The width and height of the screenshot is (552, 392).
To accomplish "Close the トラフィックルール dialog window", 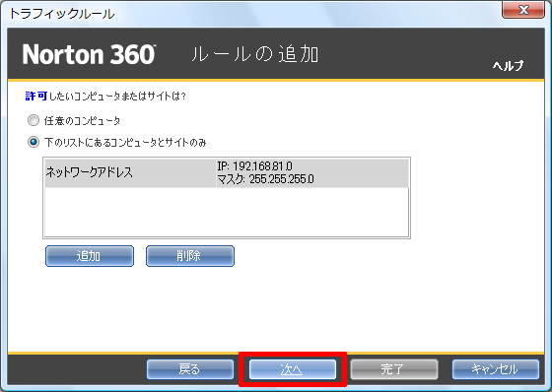I will (523, 10).
